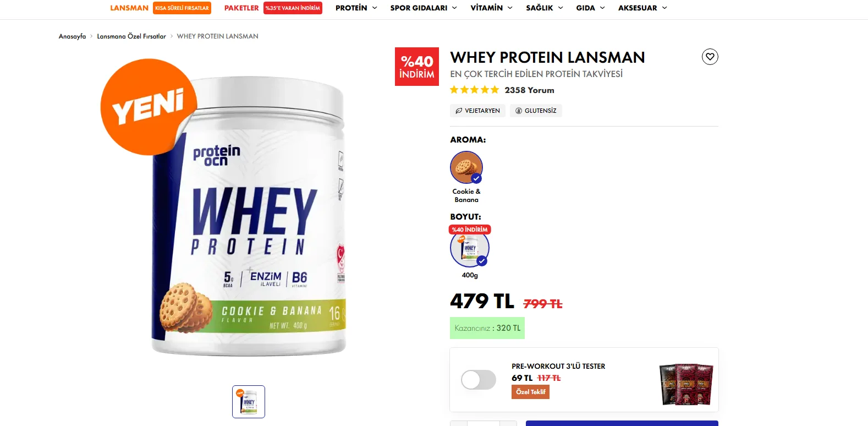Viewport: 868px width, 426px height.
Task: Click the Özel Teklif orange label
Action: (x=530, y=392)
